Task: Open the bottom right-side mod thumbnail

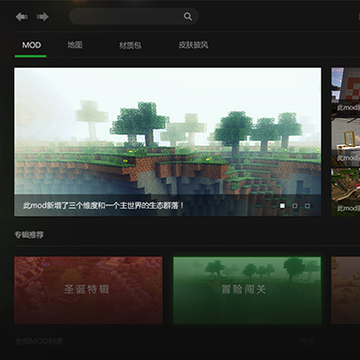Action: pos(346,192)
